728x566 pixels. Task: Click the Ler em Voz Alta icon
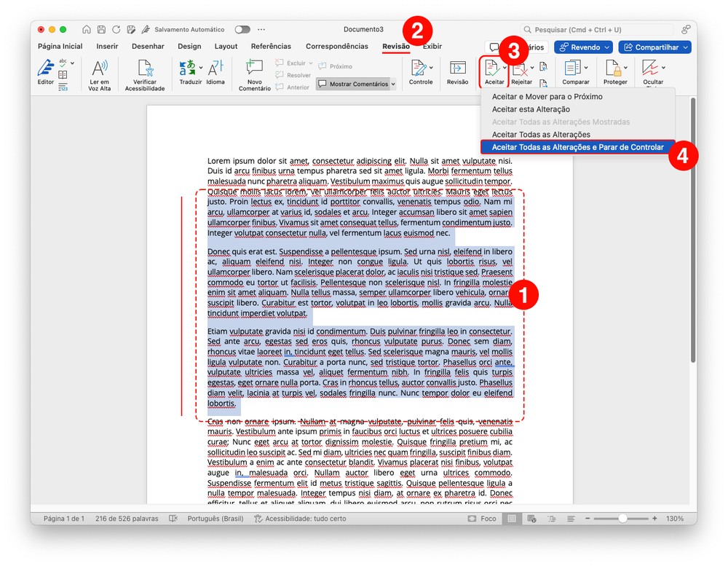point(100,70)
